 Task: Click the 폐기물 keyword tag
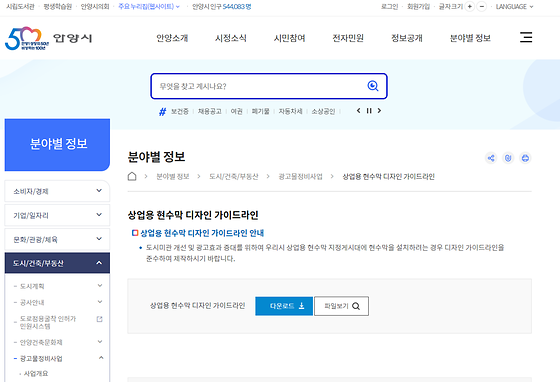tap(261, 111)
